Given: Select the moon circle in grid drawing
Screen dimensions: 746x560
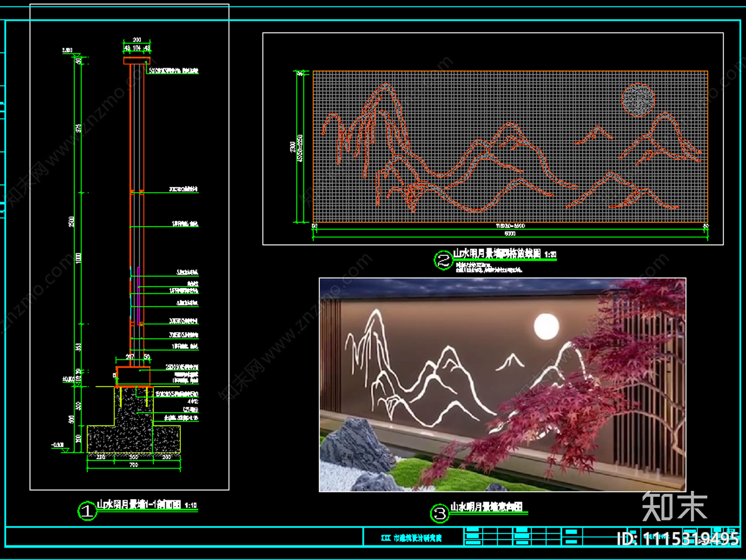Looking at the screenshot, I should [638, 100].
